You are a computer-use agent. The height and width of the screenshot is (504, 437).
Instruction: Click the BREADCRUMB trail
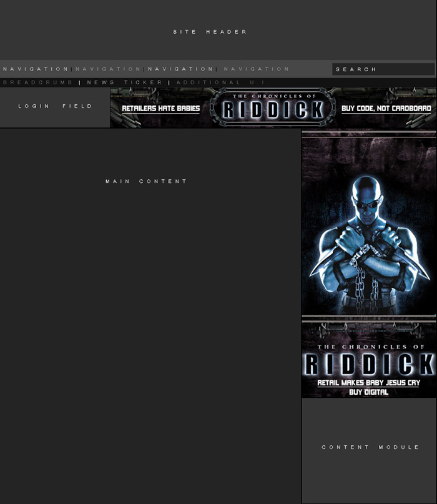[x=37, y=82]
